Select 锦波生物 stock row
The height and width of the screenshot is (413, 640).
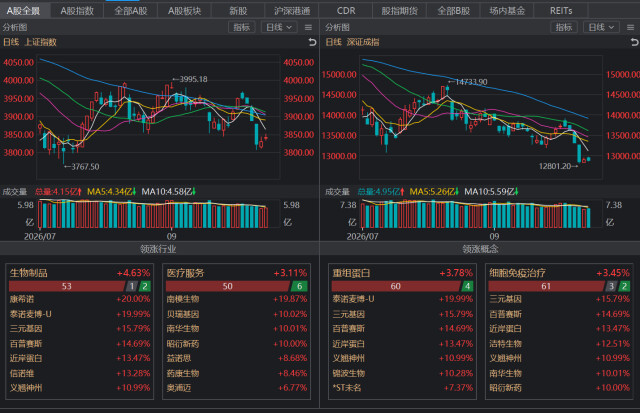pyautogui.click(x=402, y=373)
